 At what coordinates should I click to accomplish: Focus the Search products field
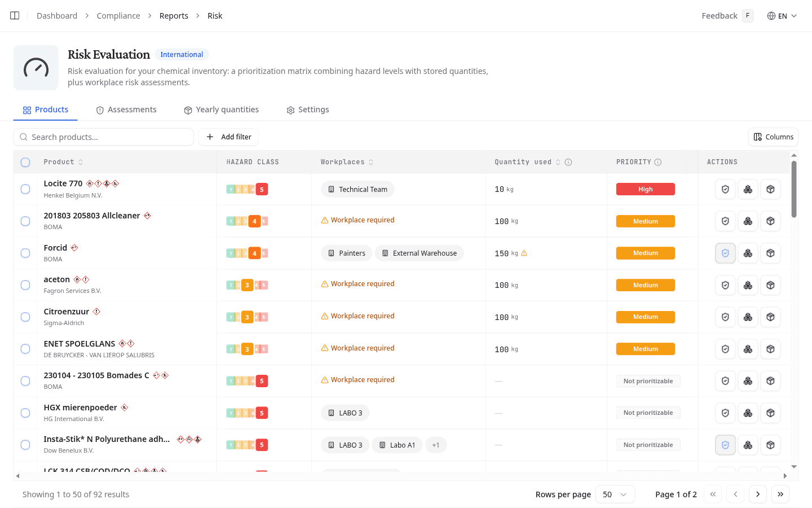(x=104, y=137)
